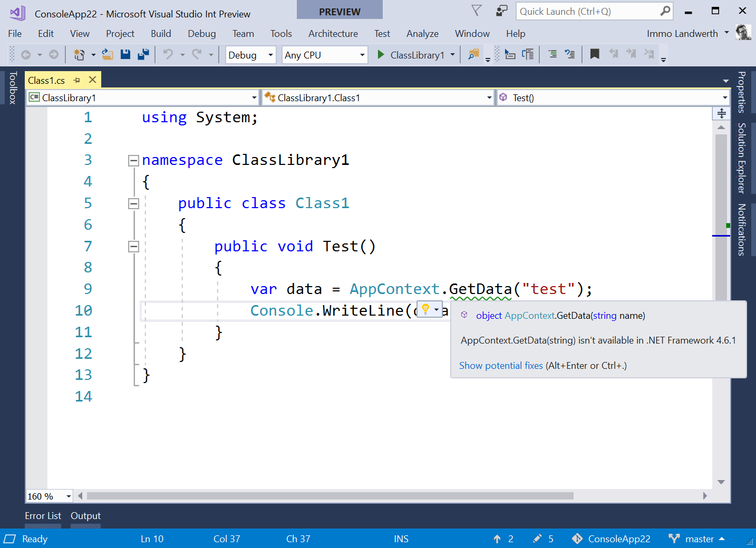756x548 pixels.
Task: Collapse the Class1 class block
Action: (x=133, y=204)
